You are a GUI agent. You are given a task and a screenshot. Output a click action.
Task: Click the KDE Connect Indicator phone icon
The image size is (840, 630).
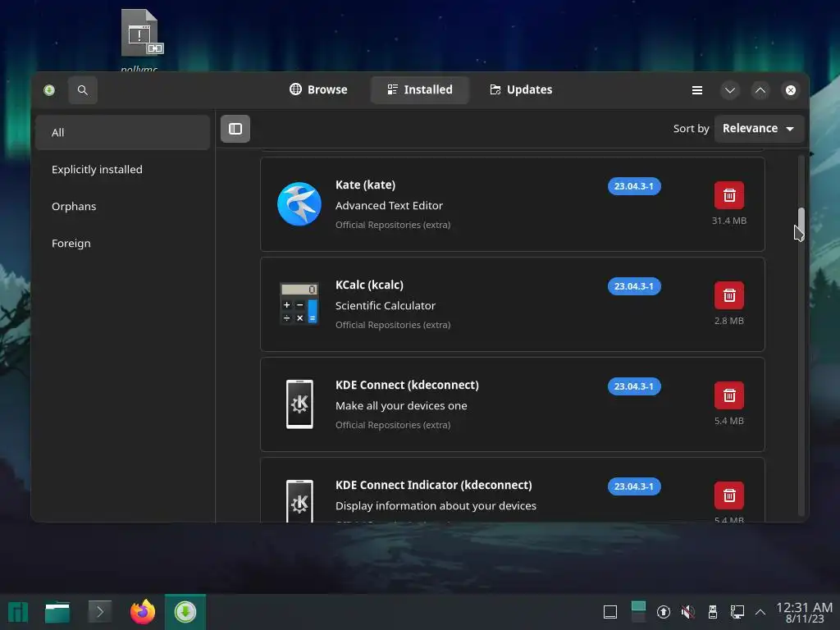click(x=299, y=501)
